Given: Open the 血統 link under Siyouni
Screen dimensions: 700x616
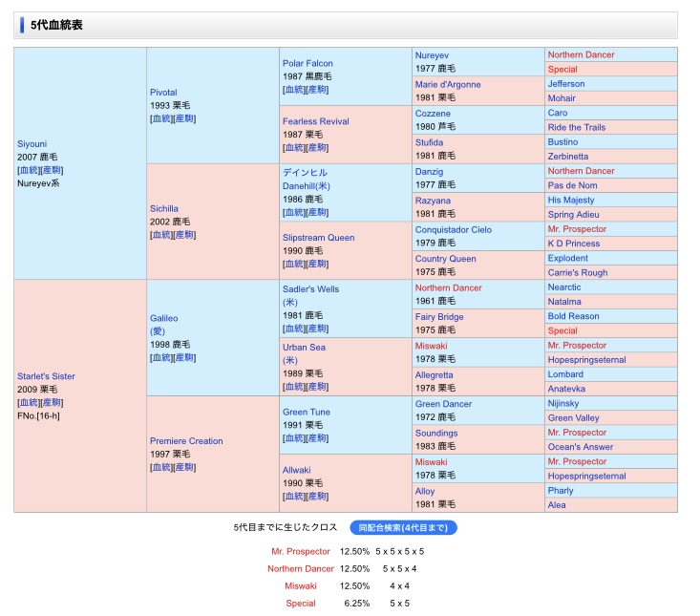Looking at the screenshot, I should 28,170.
